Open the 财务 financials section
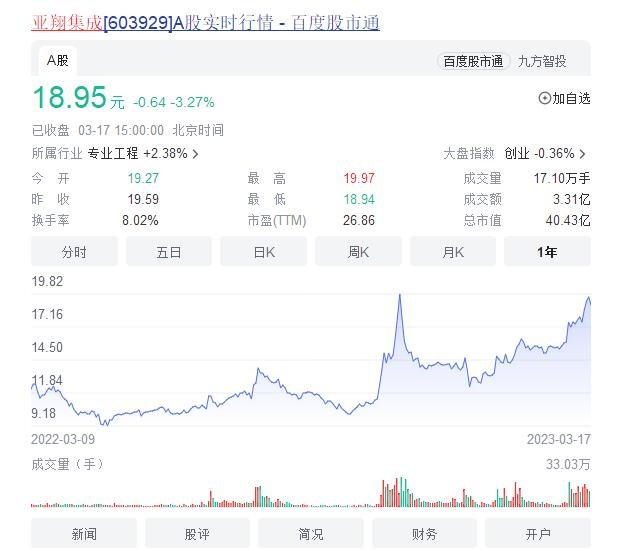This screenshot has width=620, height=551. coord(424,534)
